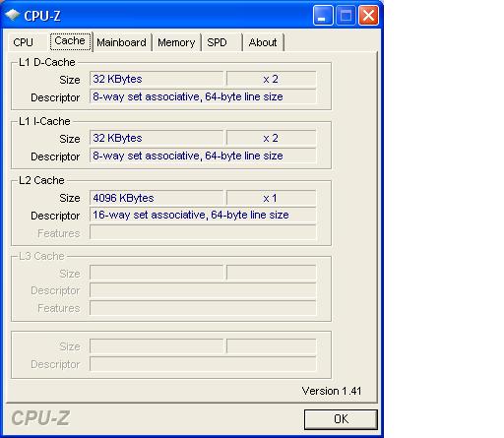Go to the About tab
This screenshot has width=504, height=438.
[x=263, y=42]
